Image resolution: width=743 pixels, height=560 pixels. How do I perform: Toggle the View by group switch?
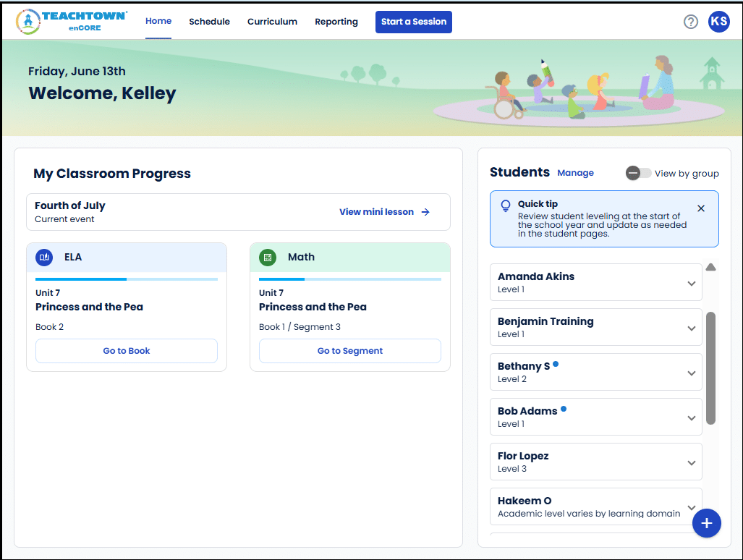tap(638, 173)
